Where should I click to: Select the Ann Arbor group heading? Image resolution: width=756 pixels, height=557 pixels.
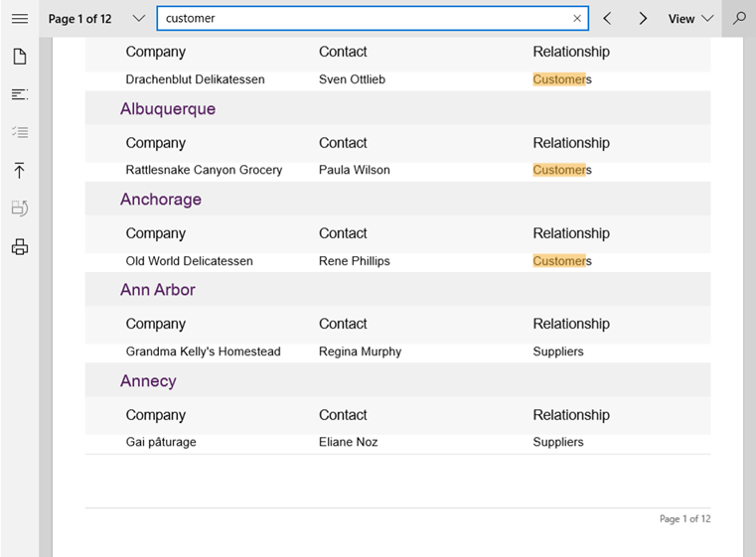(x=158, y=290)
